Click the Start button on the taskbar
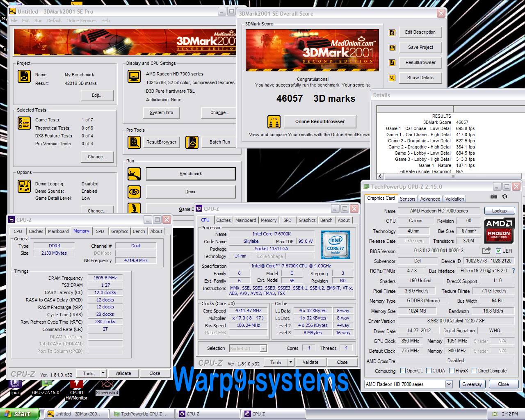Viewport: 525px width, 420px height. pos(20,414)
